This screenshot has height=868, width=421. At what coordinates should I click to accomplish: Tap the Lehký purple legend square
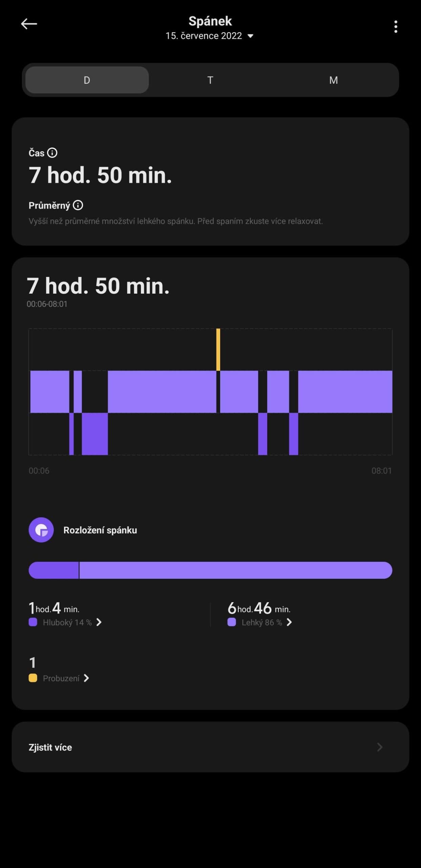pos(232,622)
